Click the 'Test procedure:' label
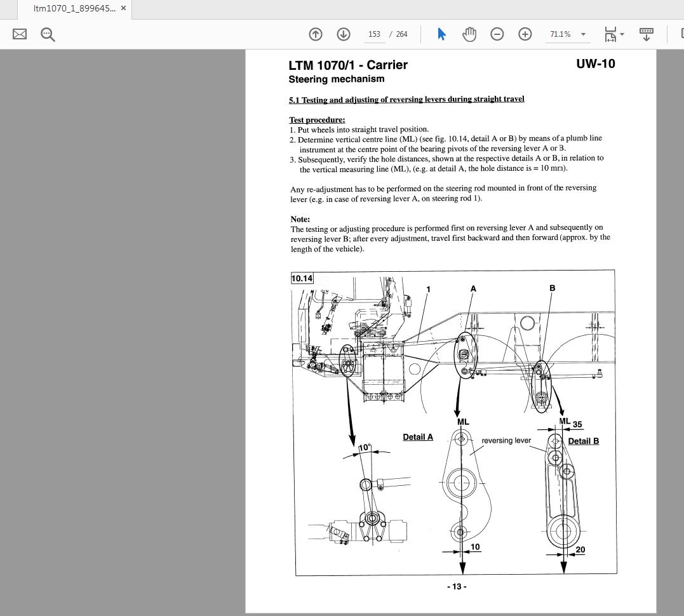This screenshot has height=616, width=684. point(317,119)
